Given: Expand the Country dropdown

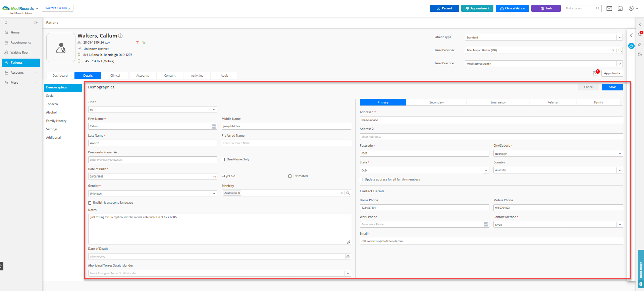Looking at the screenshot, I should pyautogui.click(x=620, y=170).
